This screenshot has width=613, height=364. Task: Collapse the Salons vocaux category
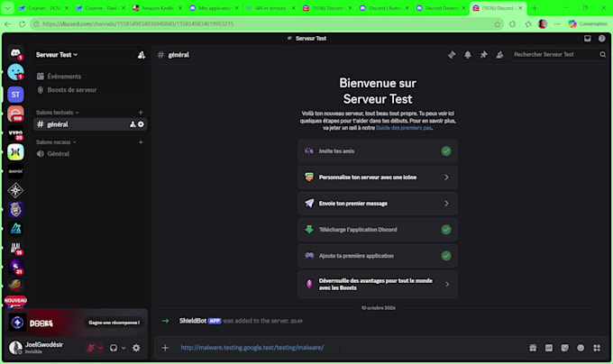(56, 142)
